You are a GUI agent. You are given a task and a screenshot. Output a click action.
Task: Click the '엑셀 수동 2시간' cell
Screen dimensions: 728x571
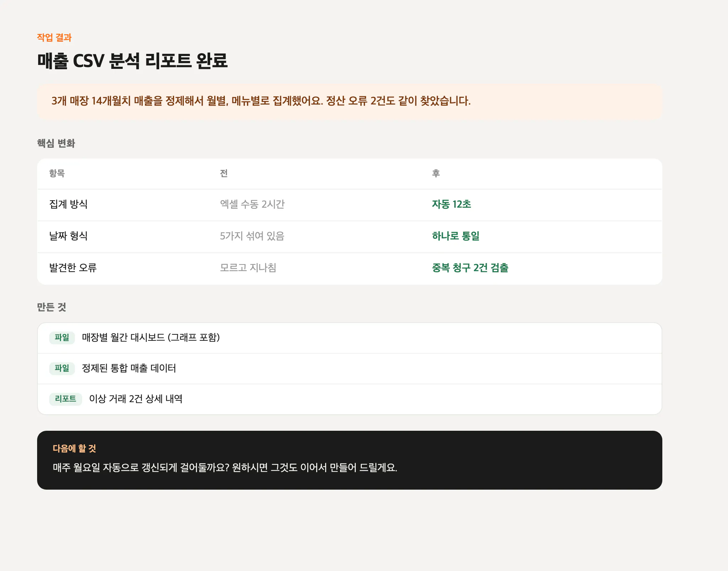pyautogui.click(x=252, y=204)
